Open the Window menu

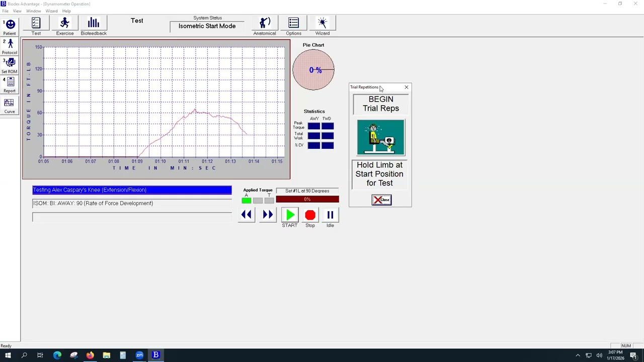coord(34,11)
